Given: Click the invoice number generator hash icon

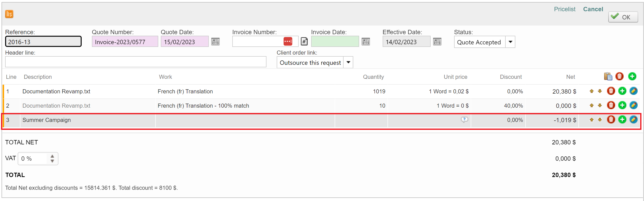Looking at the screenshot, I should 304,41.
